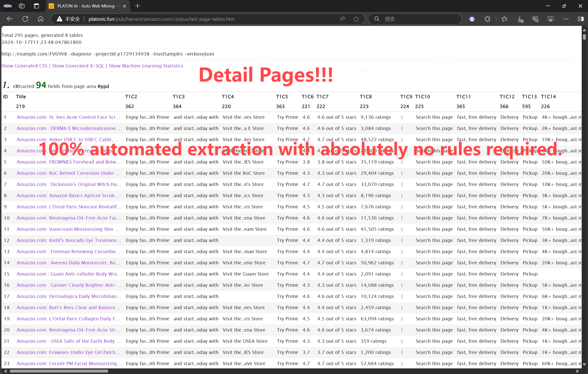The height and width of the screenshot is (374, 588).
Task: Open the browser extensions puzzle icon
Action: tap(487, 19)
